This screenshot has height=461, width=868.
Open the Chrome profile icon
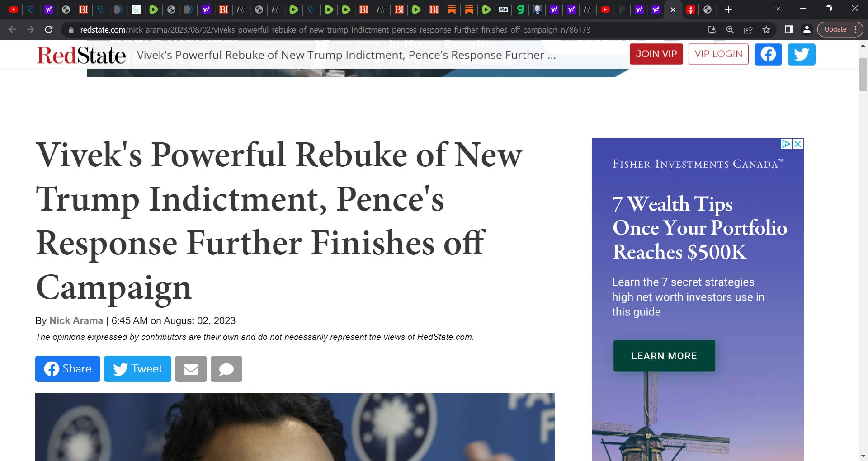(807, 29)
